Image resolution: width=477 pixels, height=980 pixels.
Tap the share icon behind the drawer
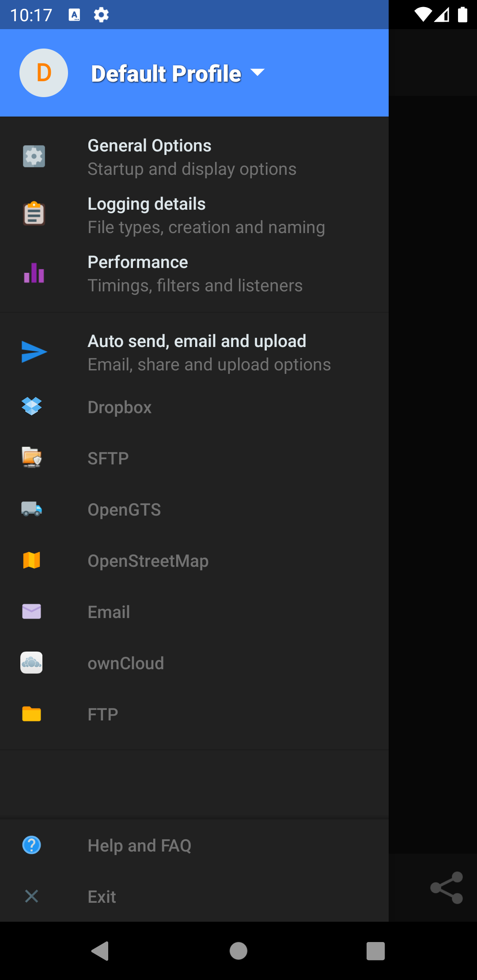pyautogui.click(x=447, y=888)
